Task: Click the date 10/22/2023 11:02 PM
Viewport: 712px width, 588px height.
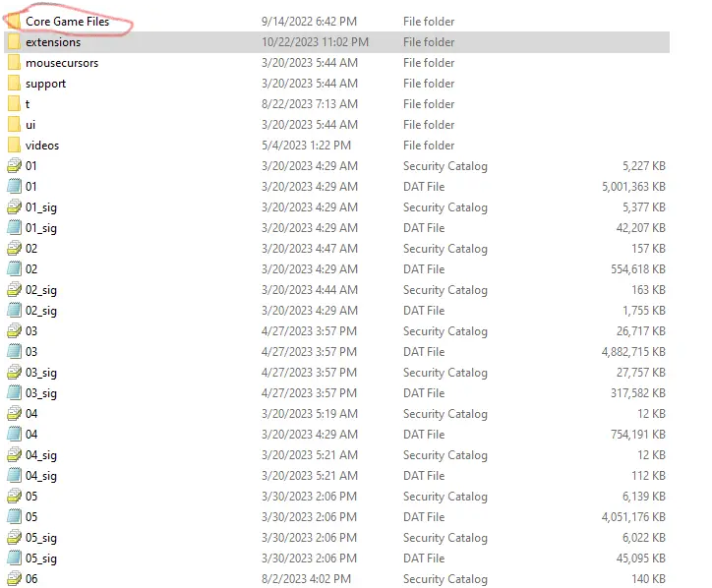Action: point(315,42)
